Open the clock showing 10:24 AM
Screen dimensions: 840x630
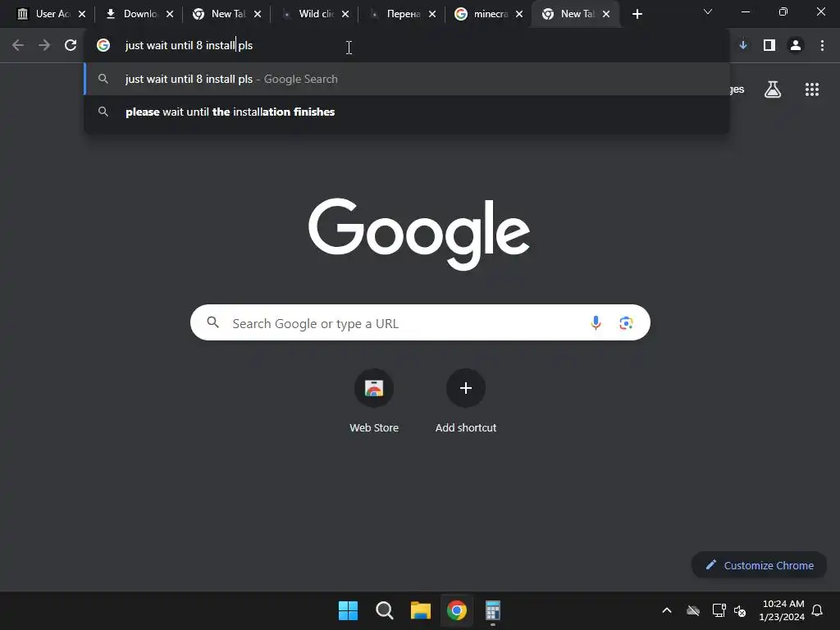[x=782, y=610]
